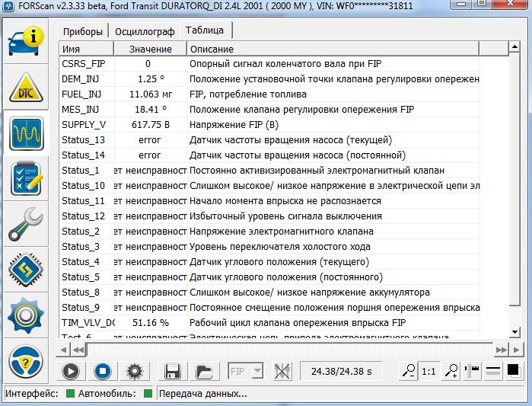
Task: Open PID selection gear settings
Action: [135, 371]
